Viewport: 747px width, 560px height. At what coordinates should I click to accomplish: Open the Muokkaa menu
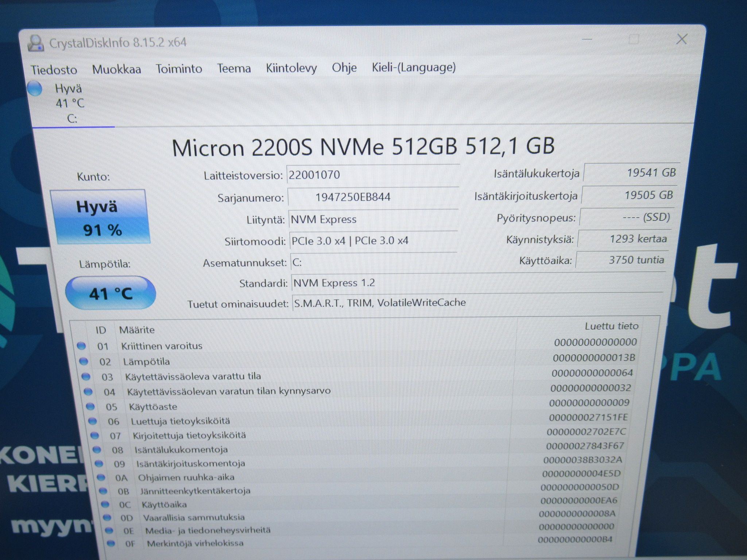[x=116, y=69]
